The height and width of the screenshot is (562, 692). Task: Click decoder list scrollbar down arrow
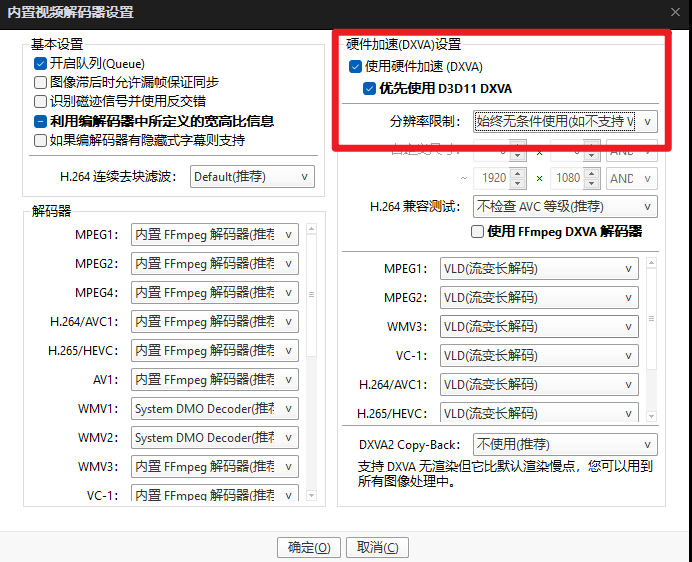pos(312,495)
